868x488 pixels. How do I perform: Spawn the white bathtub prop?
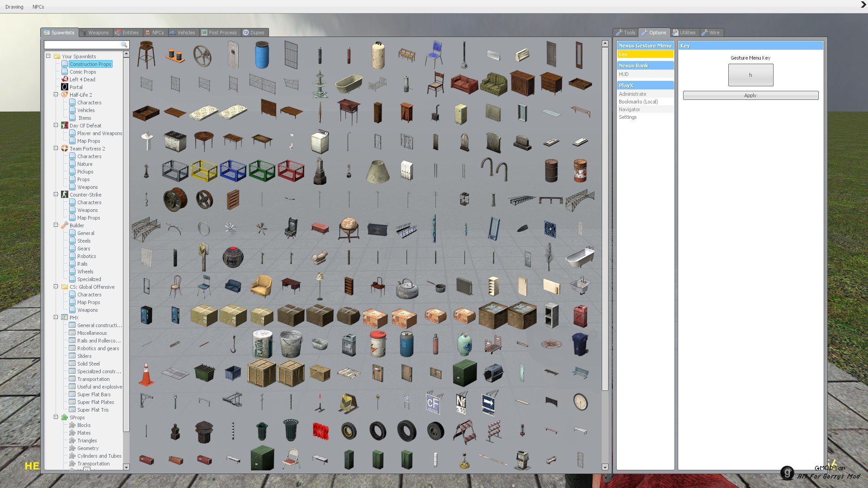(580, 258)
